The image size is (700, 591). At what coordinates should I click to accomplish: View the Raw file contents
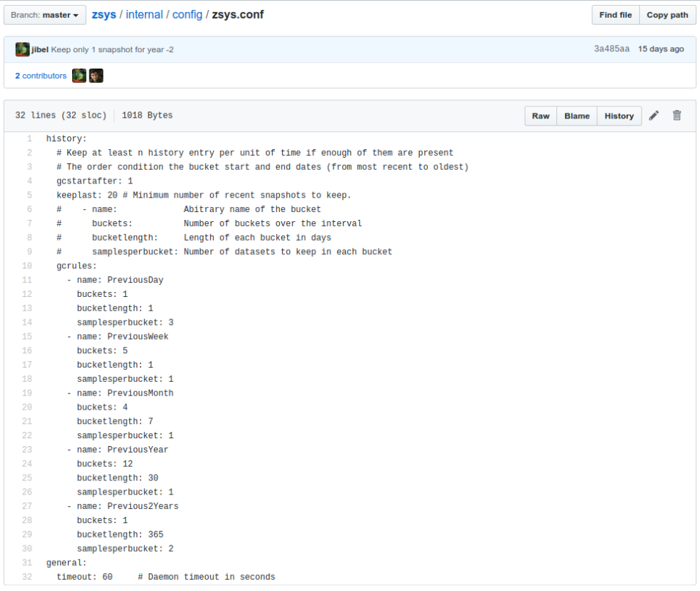(x=541, y=116)
